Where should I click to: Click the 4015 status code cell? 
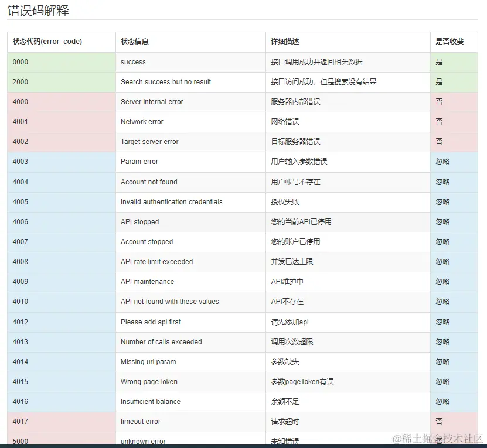click(62, 382)
